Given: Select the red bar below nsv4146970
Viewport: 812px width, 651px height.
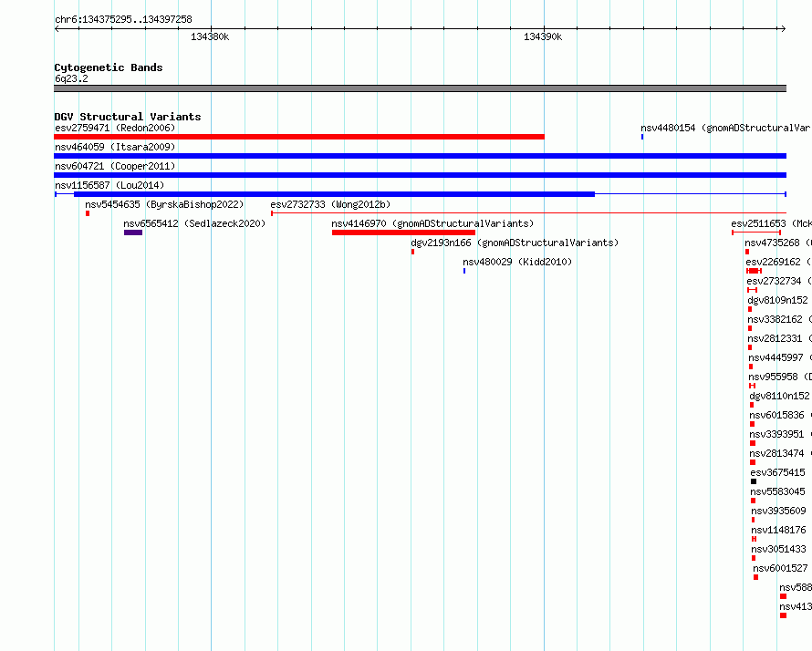Looking at the screenshot, I should [403, 232].
